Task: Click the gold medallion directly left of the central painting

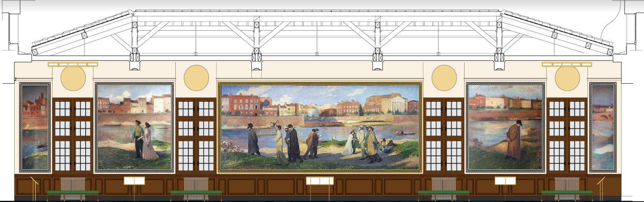Action: [196, 78]
